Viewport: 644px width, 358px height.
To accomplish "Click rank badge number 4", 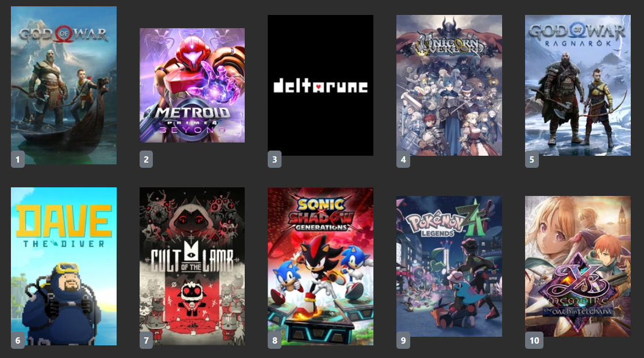I will pos(403,160).
